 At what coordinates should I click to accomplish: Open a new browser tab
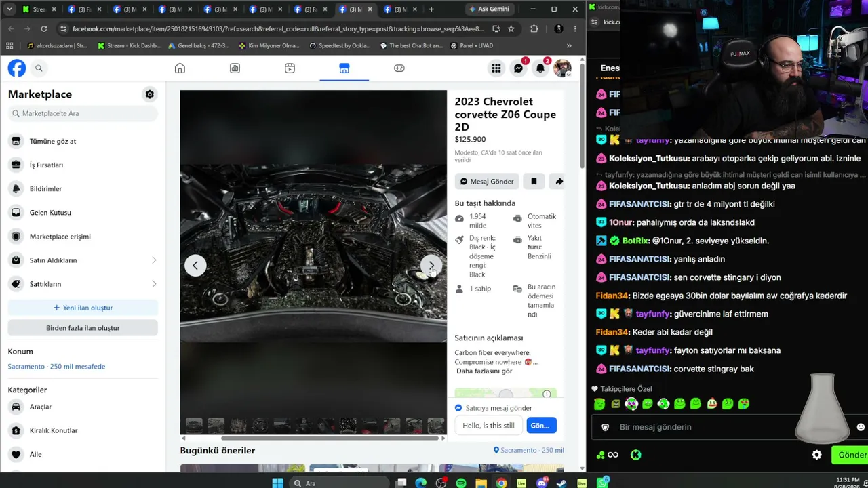click(431, 9)
